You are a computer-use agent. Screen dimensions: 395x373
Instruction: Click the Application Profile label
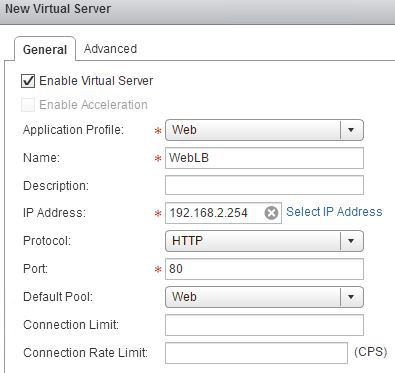point(73,130)
